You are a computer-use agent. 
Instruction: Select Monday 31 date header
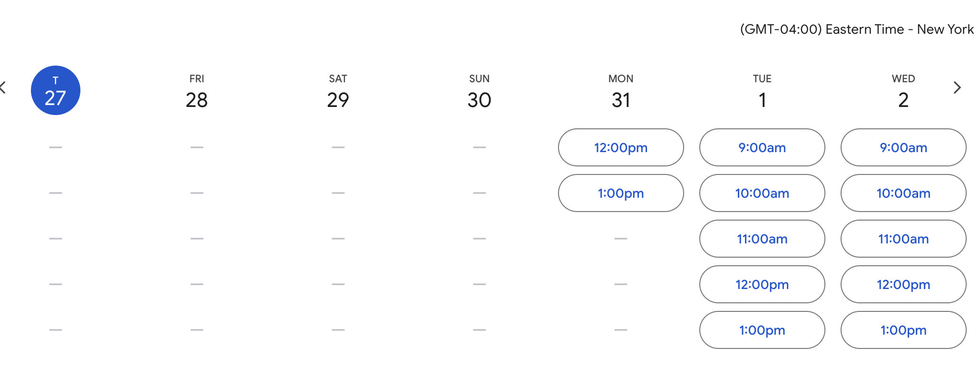click(621, 91)
